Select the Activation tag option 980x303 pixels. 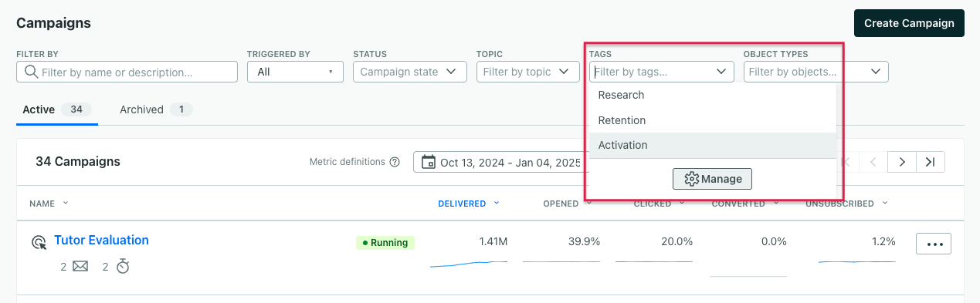click(713, 145)
